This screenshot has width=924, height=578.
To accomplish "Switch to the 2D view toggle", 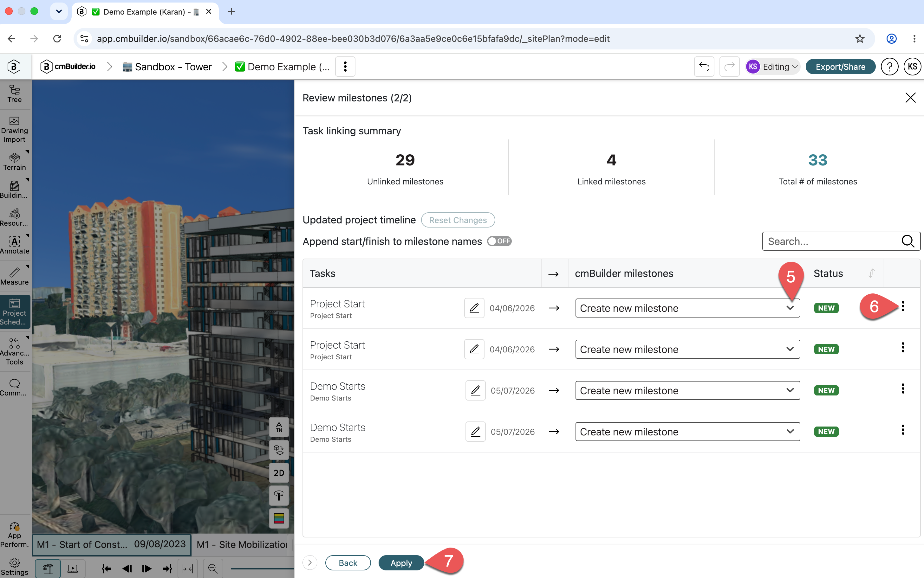I will point(279,473).
